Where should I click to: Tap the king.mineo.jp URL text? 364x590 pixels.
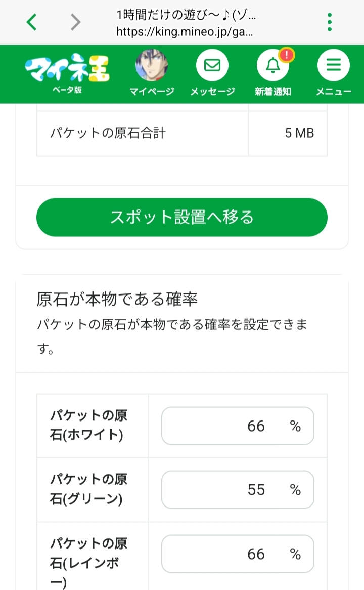(x=185, y=32)
